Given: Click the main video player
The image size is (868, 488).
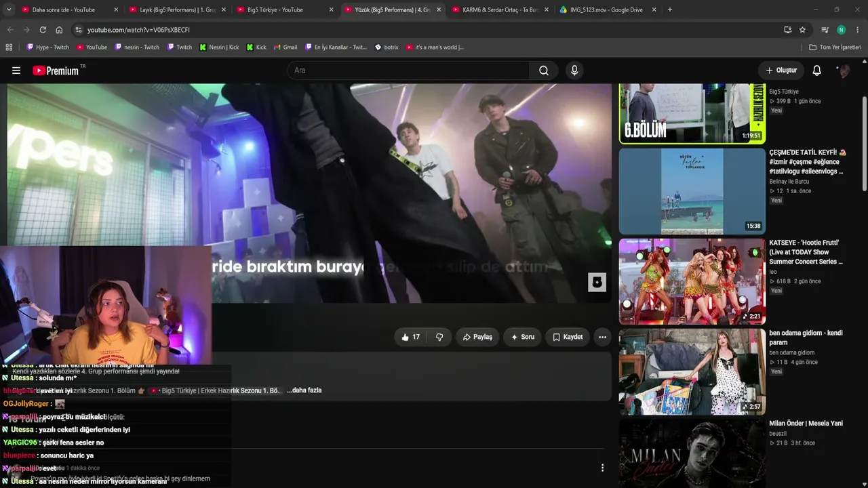Looking at the screenshot, I should click(309, 193).
